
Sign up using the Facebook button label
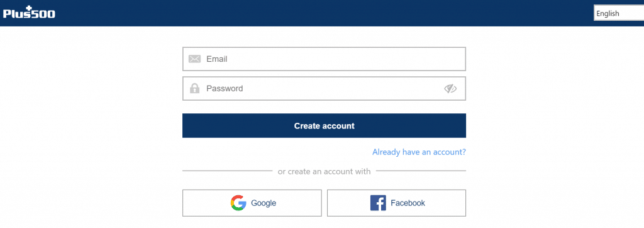coord(408,203)
